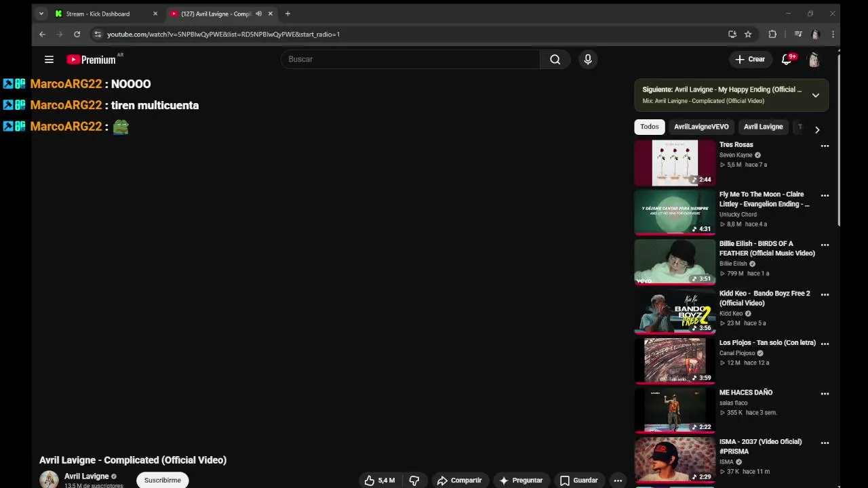The height and width of the screenshot is (488, 868).
Task: Close the Kick Dashboard tab
Action: pyautogui.click(x=155, y=14)
